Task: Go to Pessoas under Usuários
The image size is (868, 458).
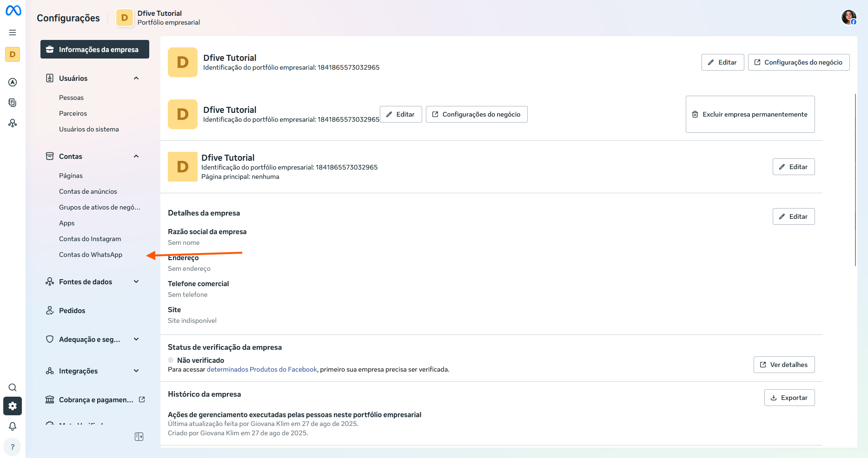Action: coord(71,98)
